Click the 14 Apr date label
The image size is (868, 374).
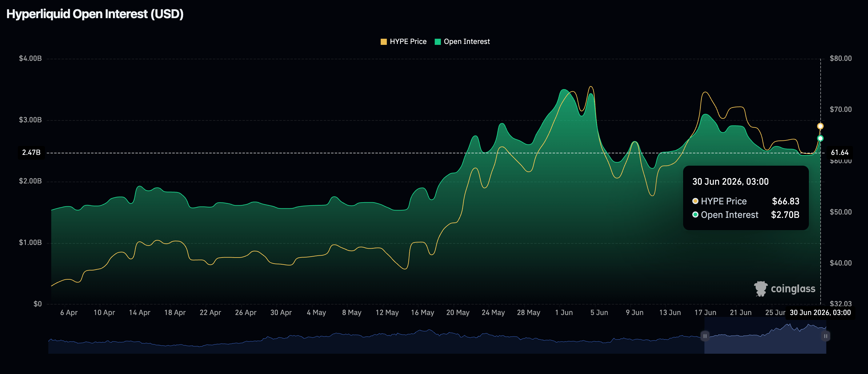pyautogui.click(x=139, y=313)
